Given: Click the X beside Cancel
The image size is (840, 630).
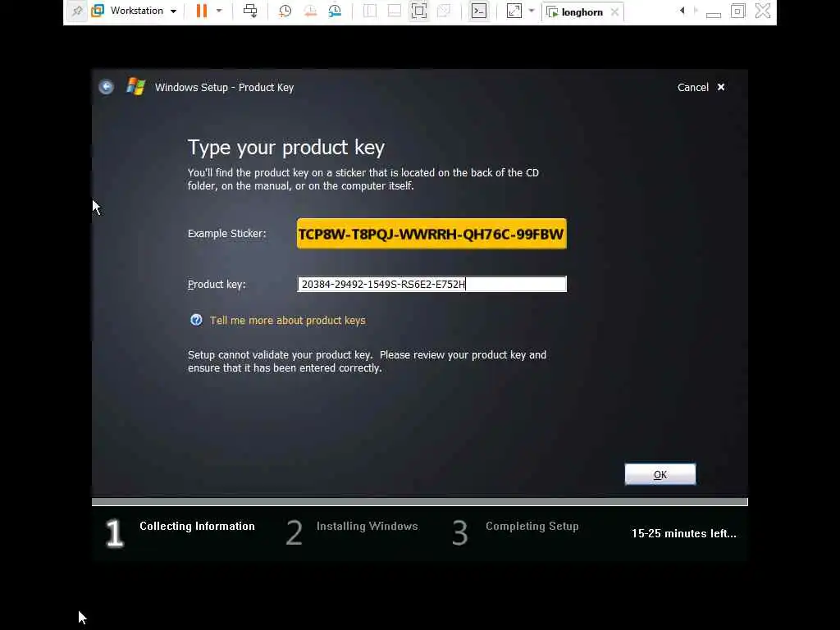Looking at the screenshot, I should point(721,87).
